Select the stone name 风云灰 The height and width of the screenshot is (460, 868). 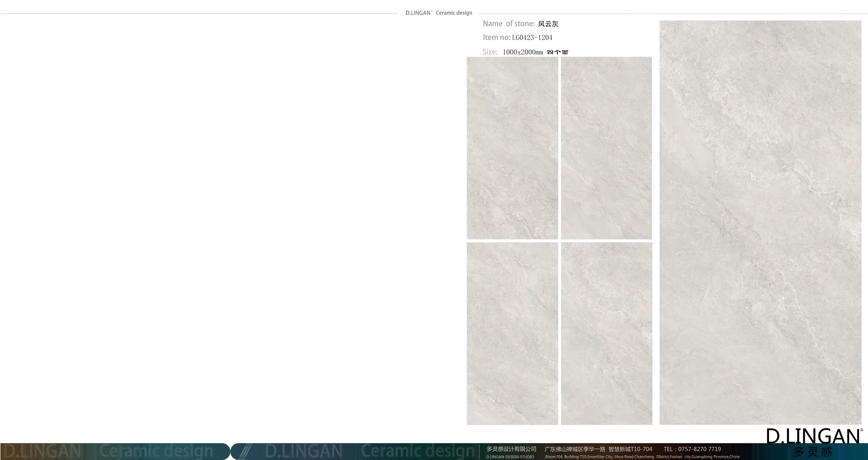(548, 24)
